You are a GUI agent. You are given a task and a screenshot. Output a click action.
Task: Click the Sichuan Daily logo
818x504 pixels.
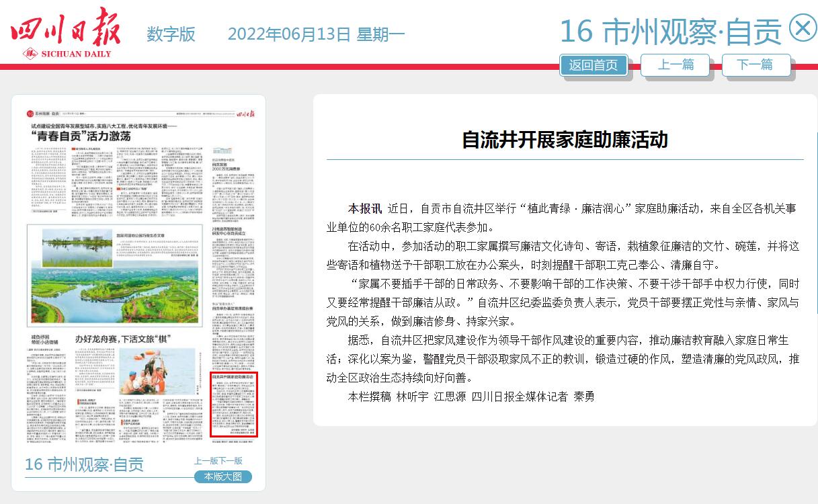tap(65, 33)
